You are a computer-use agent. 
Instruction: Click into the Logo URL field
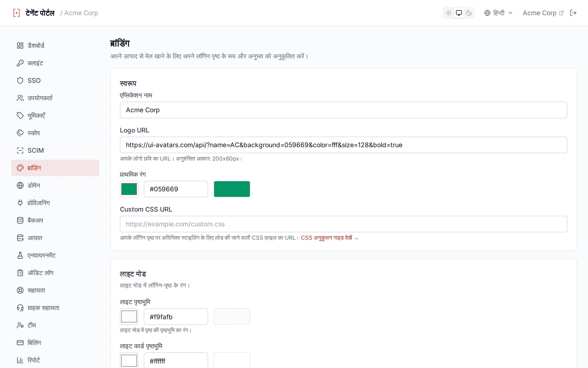[x=343, y=145]
